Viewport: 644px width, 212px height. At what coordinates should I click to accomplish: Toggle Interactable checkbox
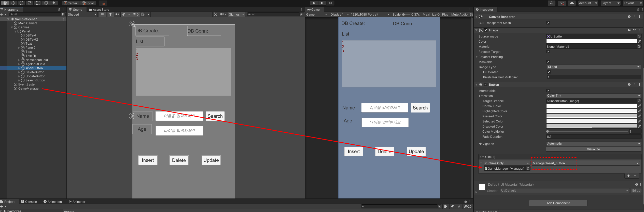548,91
